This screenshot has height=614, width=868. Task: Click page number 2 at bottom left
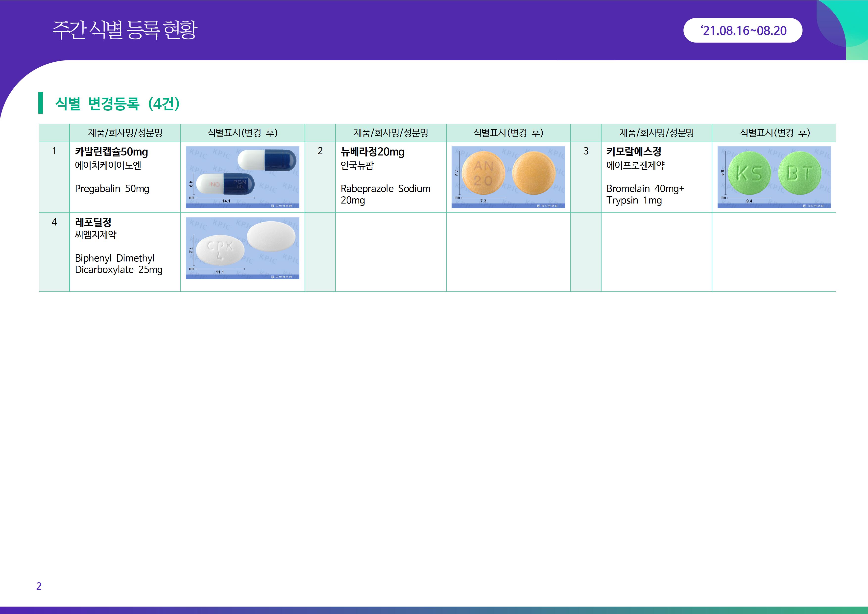coord(39,586)
